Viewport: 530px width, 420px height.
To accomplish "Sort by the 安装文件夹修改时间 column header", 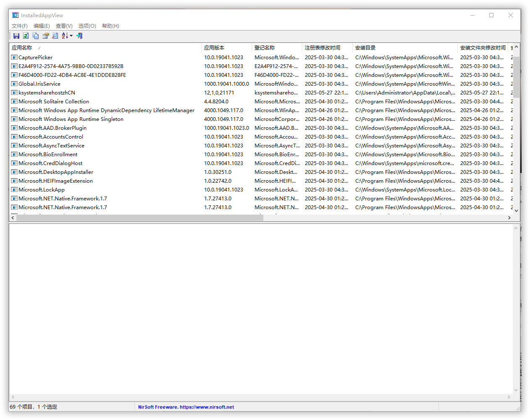I will pos(483,48).
